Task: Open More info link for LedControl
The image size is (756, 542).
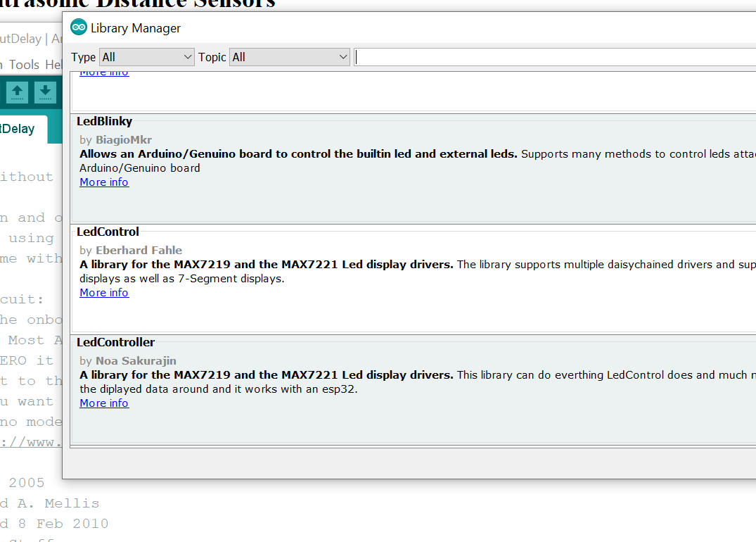Action: [x=104, y=293]
